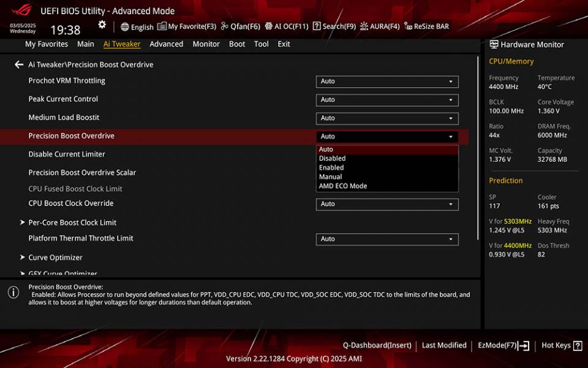Expand the Curve Optimizer submenu
Viewport: 588px width, 368px height.
tap(55, 258)
